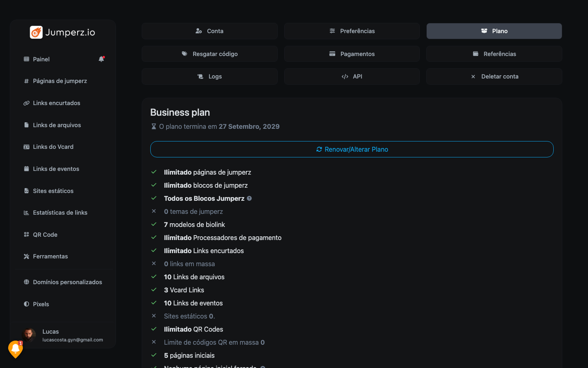
Task: Open the API tab
Action: 352,76
